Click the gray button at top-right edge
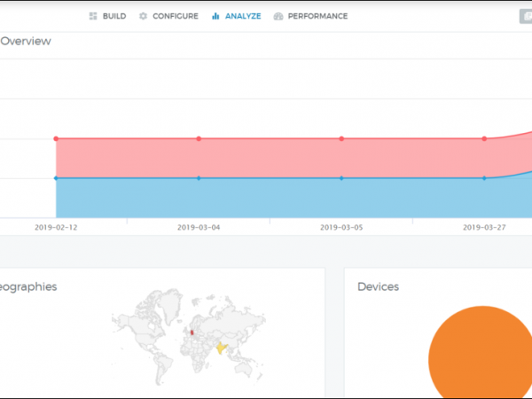 pos(526,16)
